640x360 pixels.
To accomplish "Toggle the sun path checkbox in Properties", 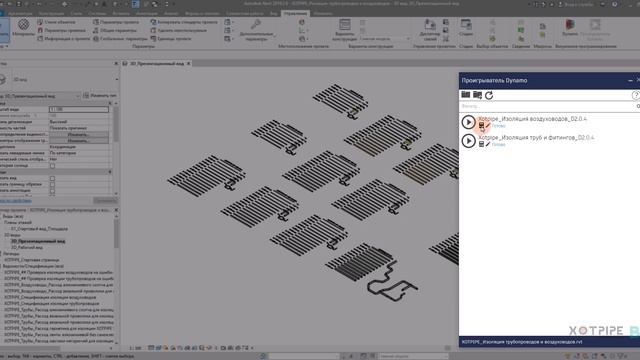I will pos(52,166).
